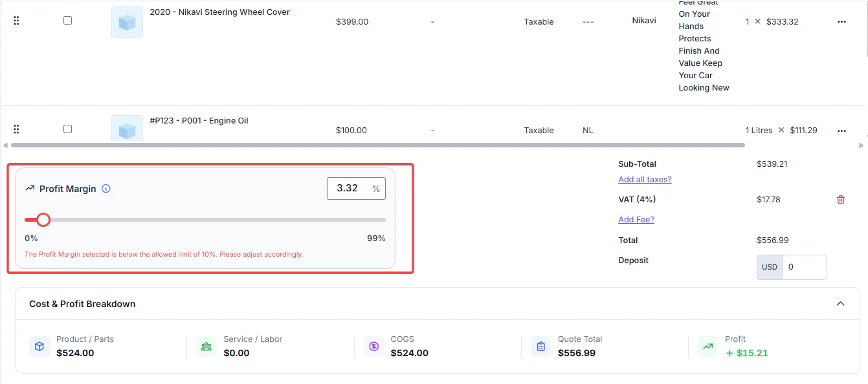
Task: Check the Nikavi Steering Wheel Cover checkbox
Action: [67, 21]
